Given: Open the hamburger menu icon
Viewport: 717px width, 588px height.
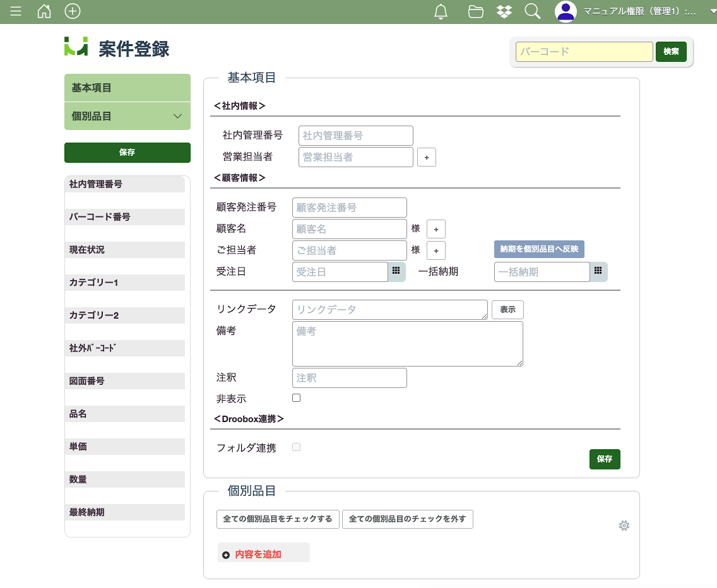Looking at the screenshot, I should click(x=16, y=11).
